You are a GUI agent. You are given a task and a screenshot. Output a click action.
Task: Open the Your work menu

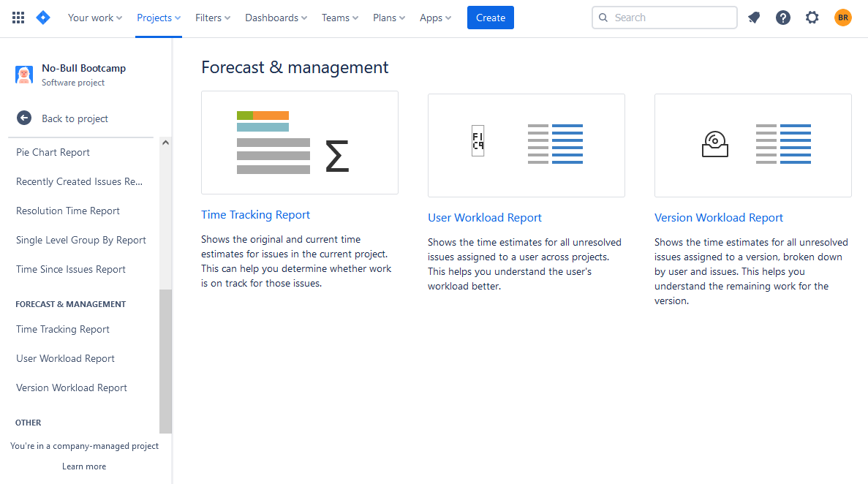click(94, 17)
